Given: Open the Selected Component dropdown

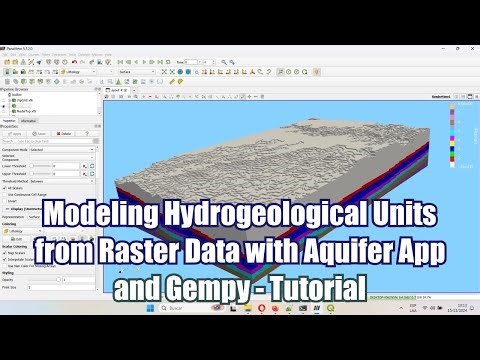Looking at the screenshot, I should coord(62,157).
